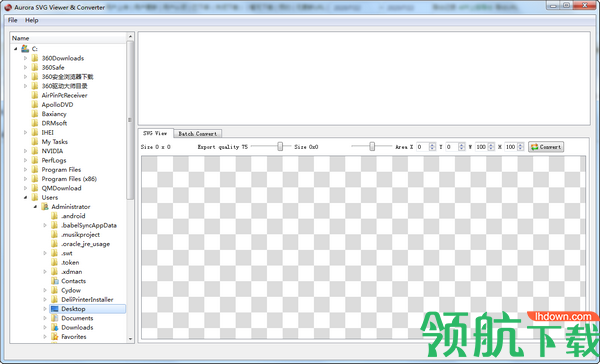
Task: Click the ApolloDVD folder icon
Action: pyautogui.click(x=35, y=104)
